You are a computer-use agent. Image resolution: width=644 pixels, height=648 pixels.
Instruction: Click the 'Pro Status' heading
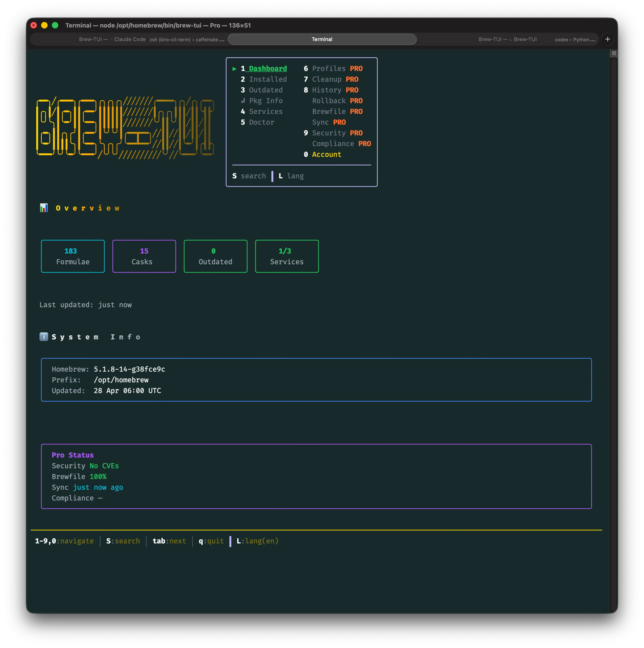73,455
